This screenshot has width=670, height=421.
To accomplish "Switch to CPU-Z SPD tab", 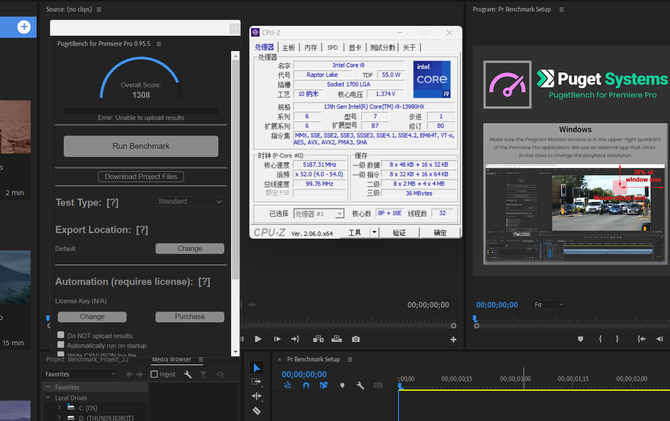I will (332, 47).
